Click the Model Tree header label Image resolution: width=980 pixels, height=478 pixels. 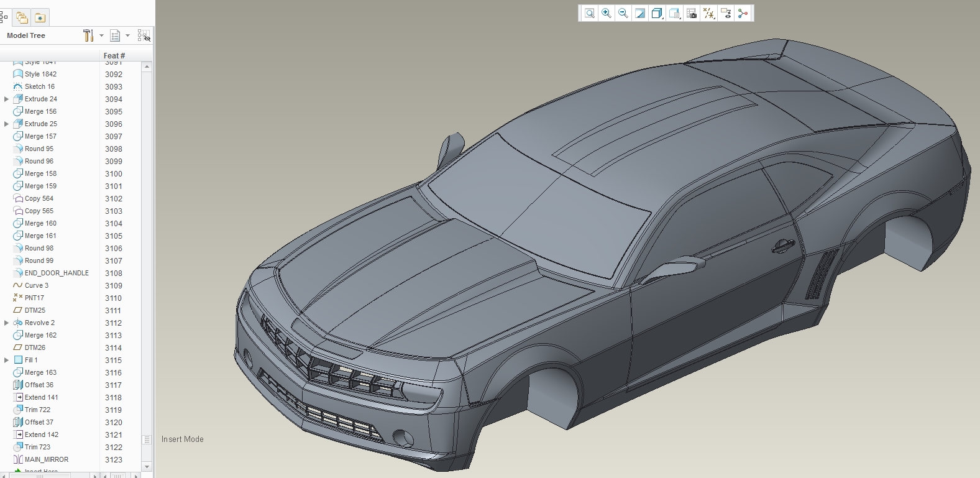pos(26,35)
